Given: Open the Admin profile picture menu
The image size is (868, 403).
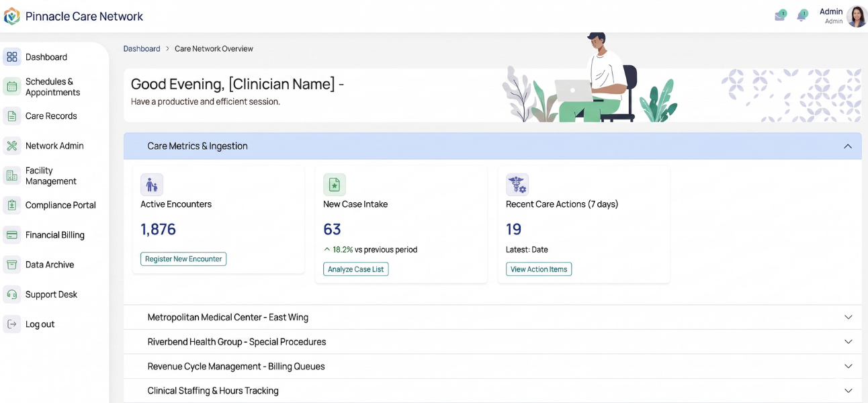Looking at the screenshot, I should pyautogui.click(x=857, y=16).
